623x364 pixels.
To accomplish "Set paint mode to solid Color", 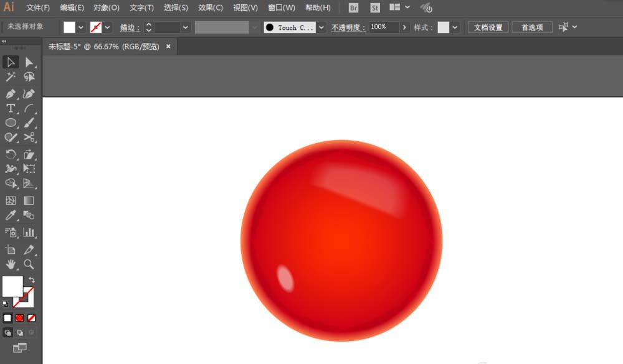I will point(7,318).
